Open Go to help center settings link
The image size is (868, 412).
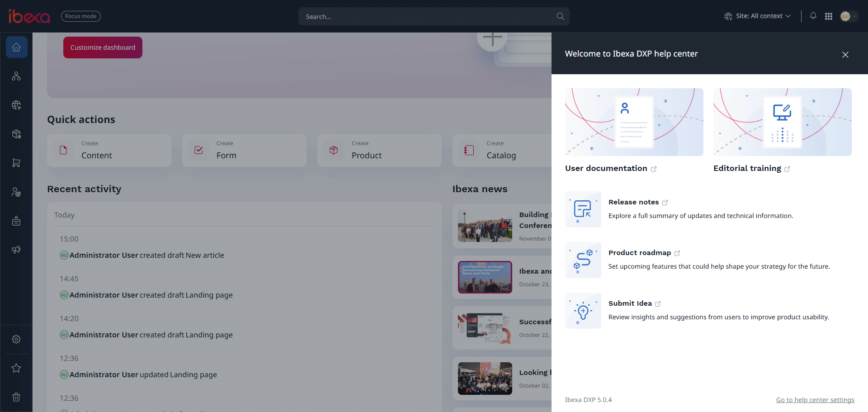coord(815,400)
